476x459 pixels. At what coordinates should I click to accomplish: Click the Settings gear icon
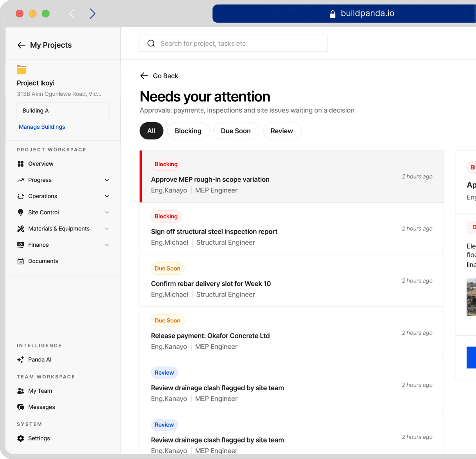point(21,438)
